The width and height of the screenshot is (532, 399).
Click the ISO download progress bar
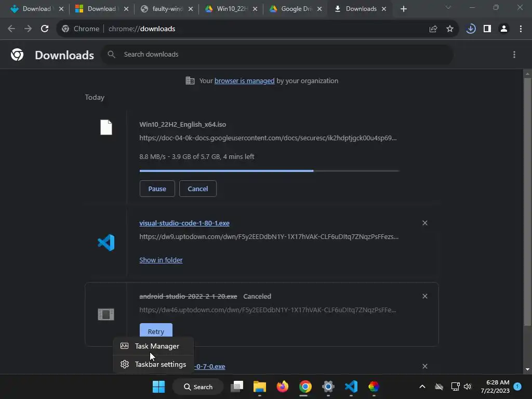coord(270,171)
